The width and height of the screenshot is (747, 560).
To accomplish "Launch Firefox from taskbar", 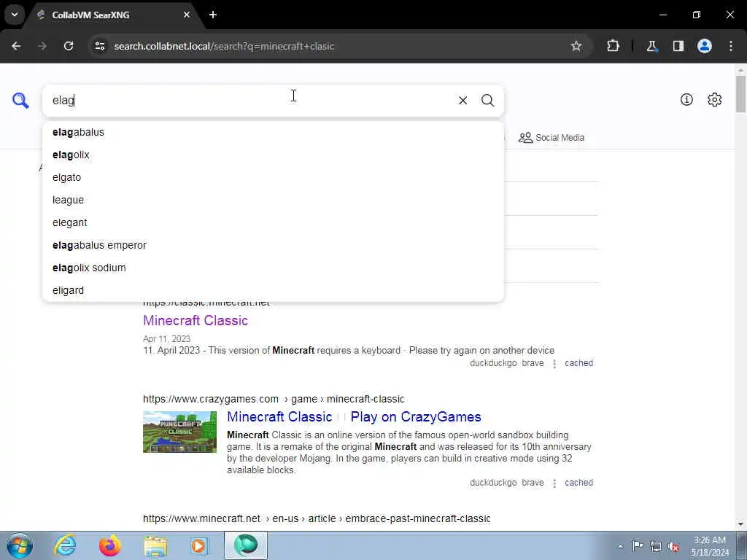I will click(109, 545).
